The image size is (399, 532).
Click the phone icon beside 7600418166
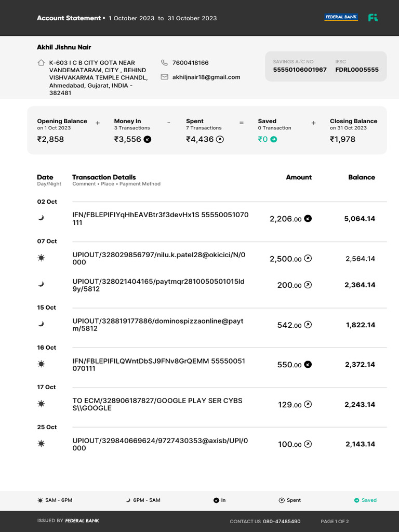[x=165, y=63]
